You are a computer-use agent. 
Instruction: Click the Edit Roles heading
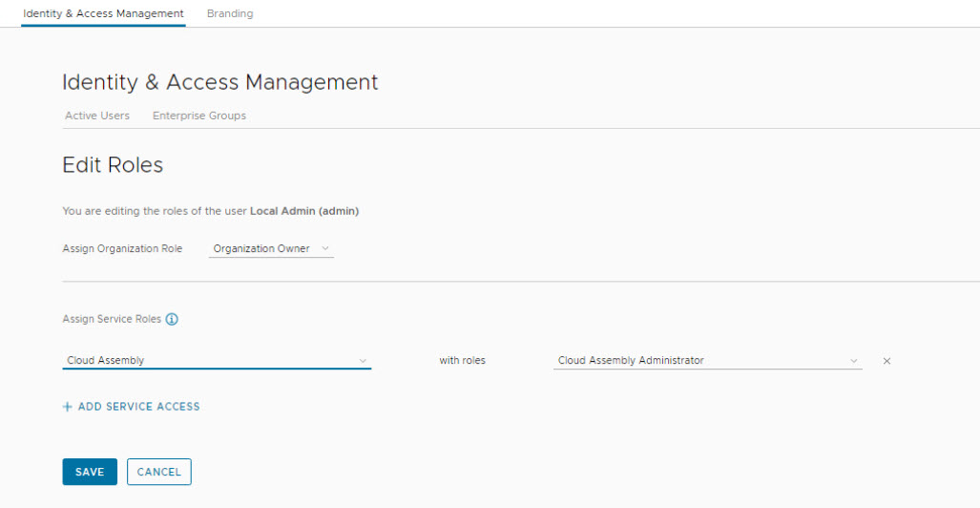tap(114, 164)
